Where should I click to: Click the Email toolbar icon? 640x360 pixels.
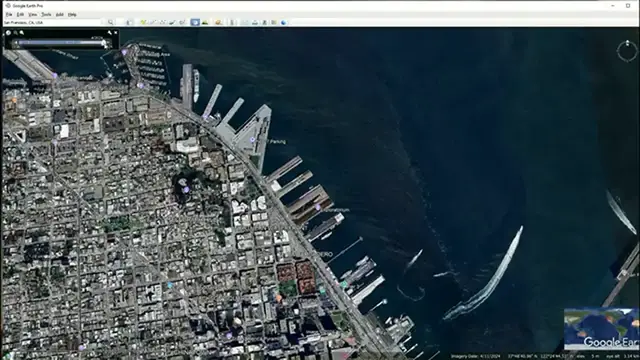(244, 22)
